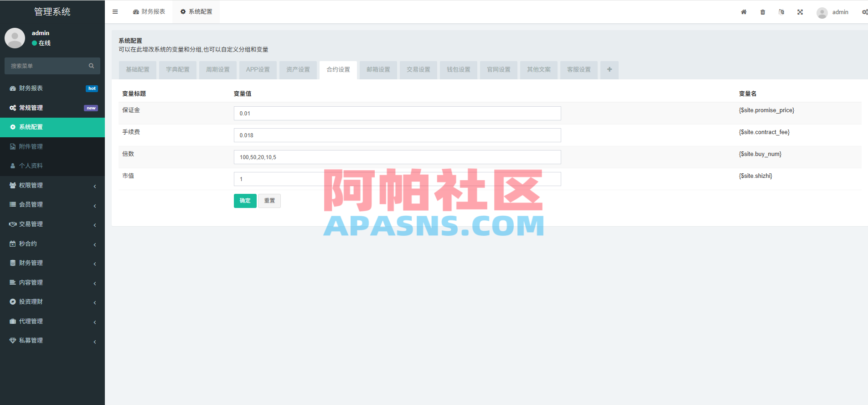Open 常规管理 in the sidebar

[x=52, y=108]
